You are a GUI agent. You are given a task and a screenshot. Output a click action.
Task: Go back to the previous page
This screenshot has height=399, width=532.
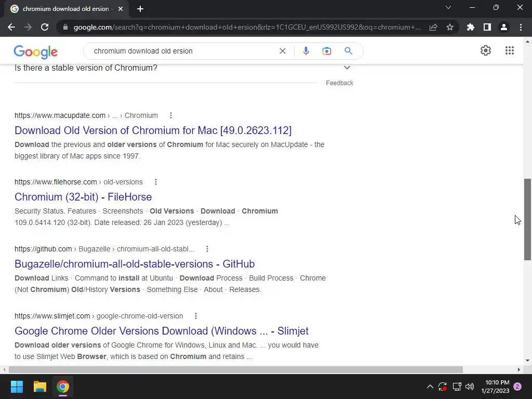point(11,27)
